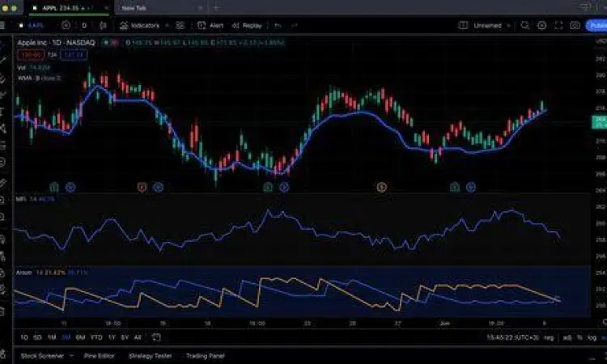The width and height of the screenshot is (607, 364).
Task: Select the 5D date range
Action: click(37, 337)
